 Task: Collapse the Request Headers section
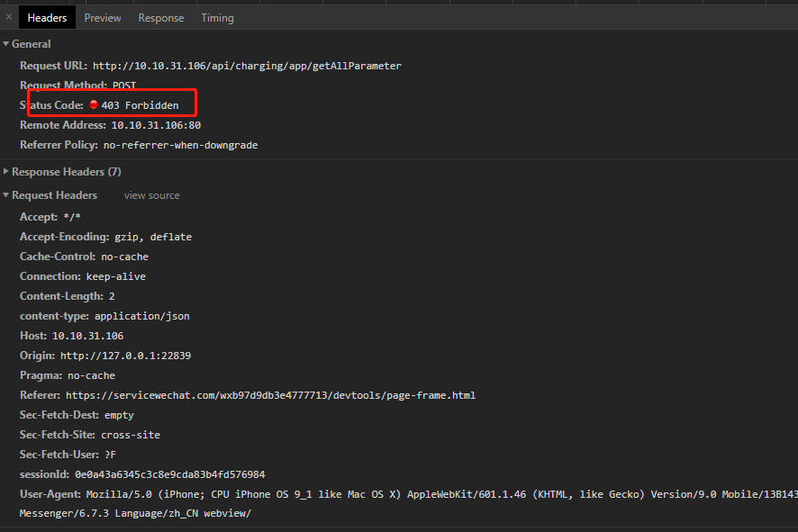[6, 194]
